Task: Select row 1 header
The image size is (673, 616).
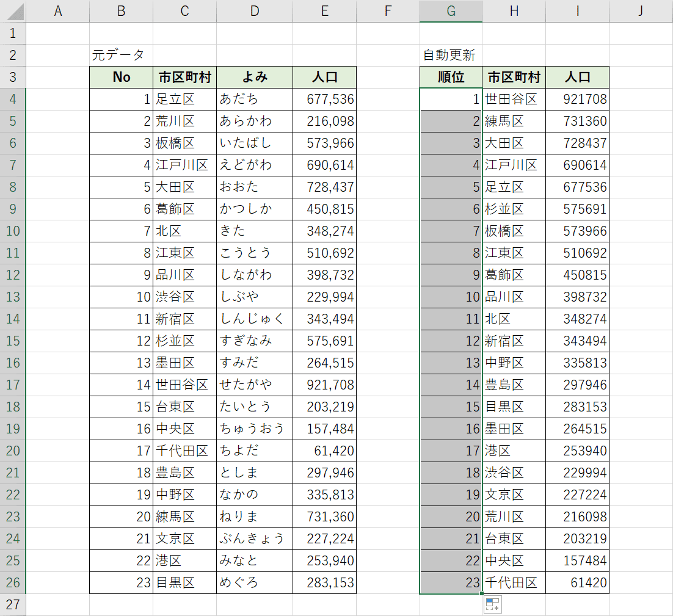Action: [13, 33]
